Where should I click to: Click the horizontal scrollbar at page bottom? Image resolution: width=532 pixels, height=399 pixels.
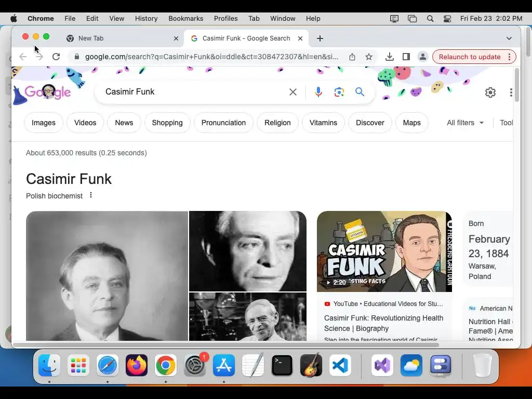pyautogui.click(x=226, y=345)
